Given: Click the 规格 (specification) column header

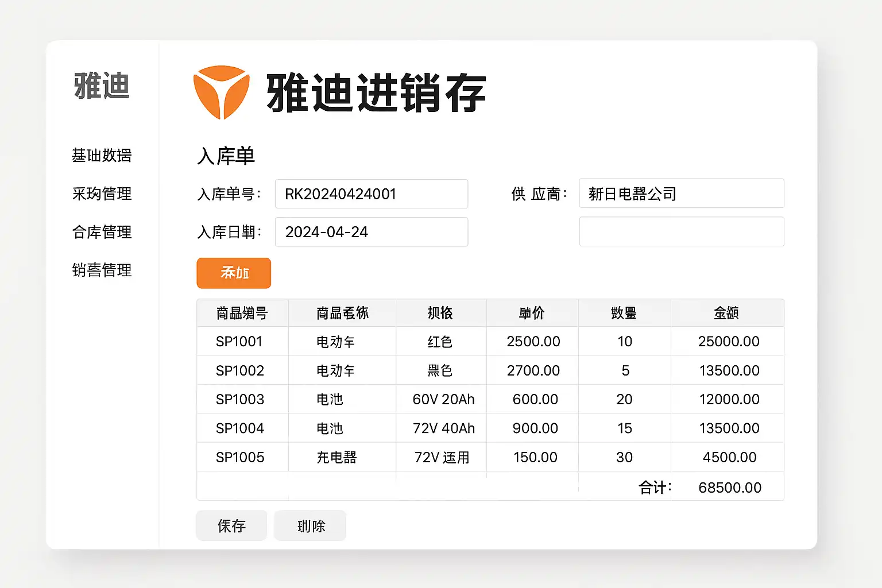Looking at the screenshot, I should point(440,313).
